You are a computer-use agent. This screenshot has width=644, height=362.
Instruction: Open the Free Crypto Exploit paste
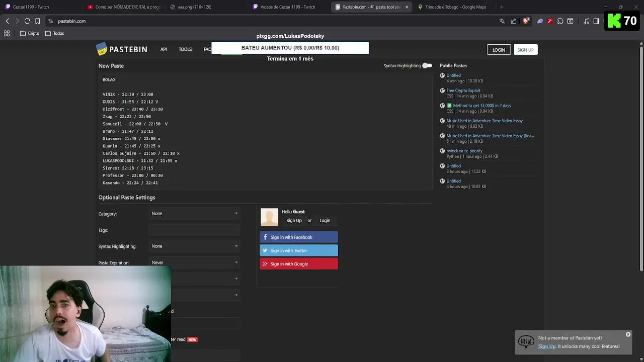pyautogui.click(x=463, y=90)
